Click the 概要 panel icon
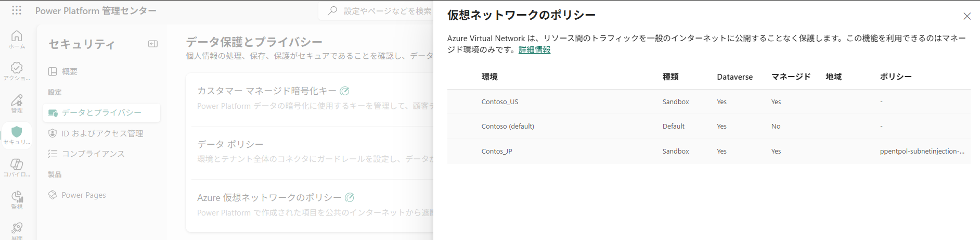The image size is (980, 240). pos(53,71)
